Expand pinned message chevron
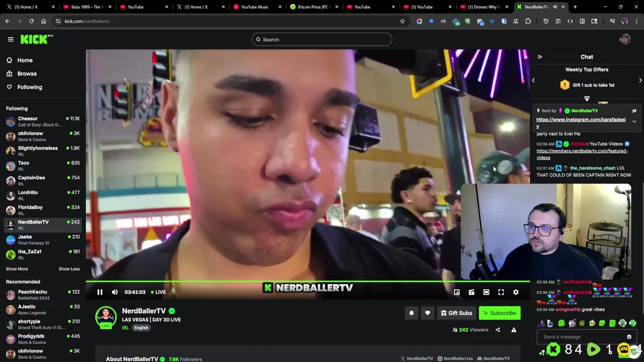Viewport: 644px width, 362px height. [634, 122]
